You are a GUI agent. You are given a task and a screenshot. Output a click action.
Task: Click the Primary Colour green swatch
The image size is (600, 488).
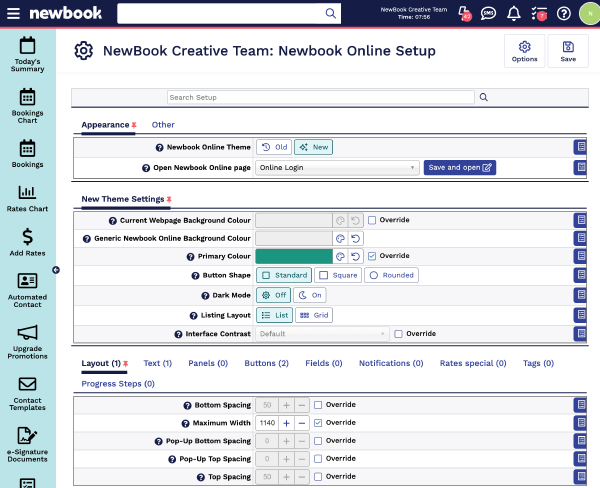(294, 256)
